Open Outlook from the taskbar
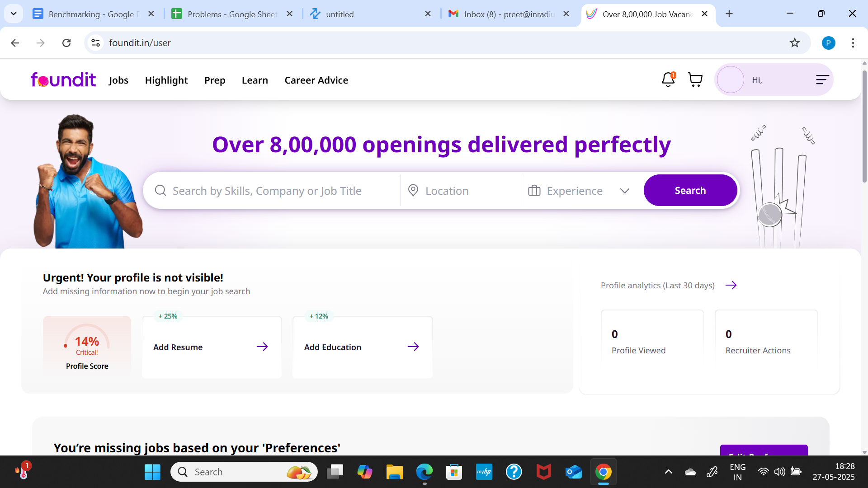 (573, 472)
